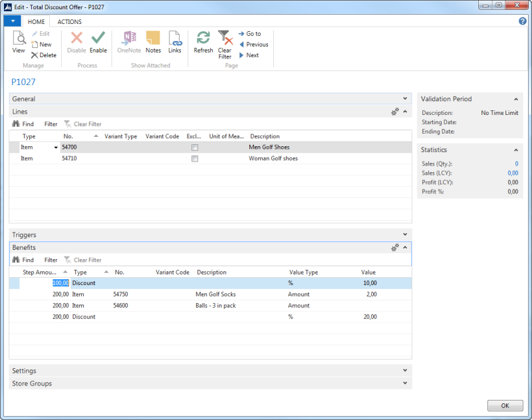Open Notes for this offer
The image size is (532, 420).
tap(153, 42)
